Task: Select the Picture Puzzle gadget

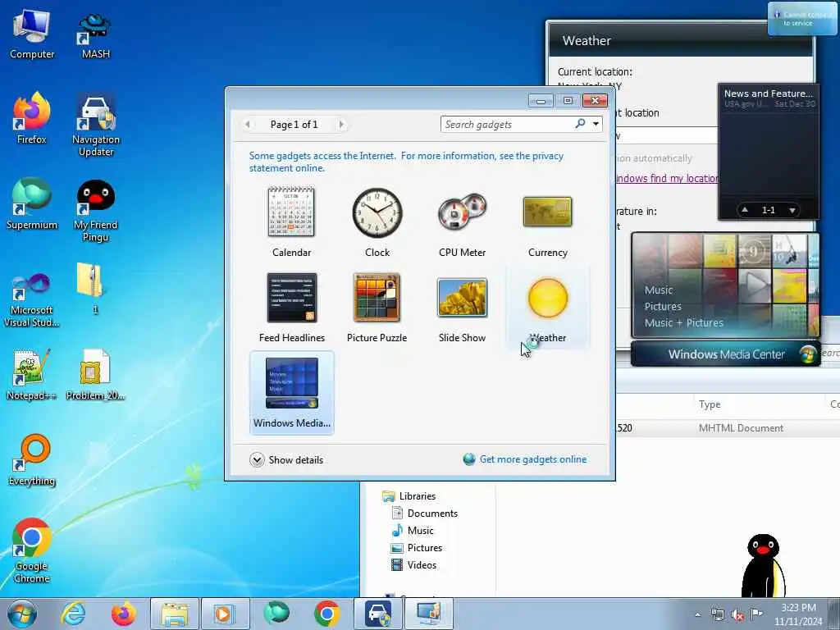Action: point(377,308)
